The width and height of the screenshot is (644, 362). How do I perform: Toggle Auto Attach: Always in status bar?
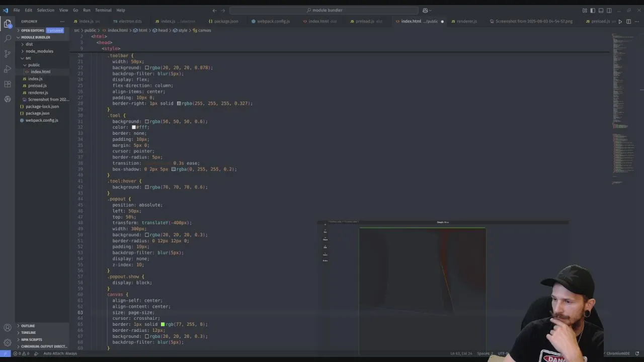tap(60, 353)
